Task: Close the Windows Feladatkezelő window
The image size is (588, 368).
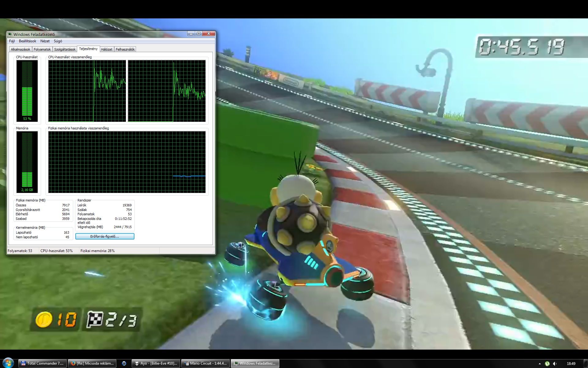Action: pos(209,34)
